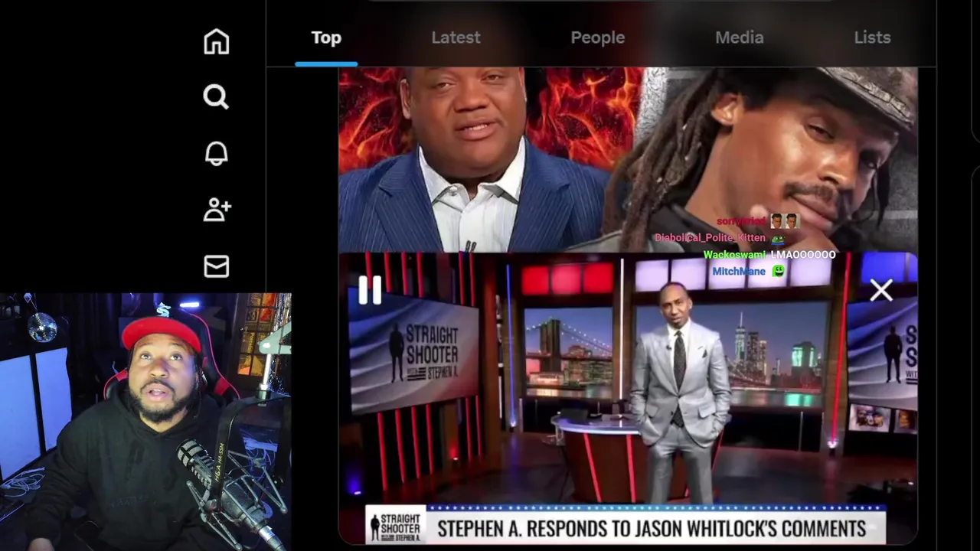Screen dimensions: 980x551
Task: Click the webcam streamer overlay
Action: click(145, 422)
